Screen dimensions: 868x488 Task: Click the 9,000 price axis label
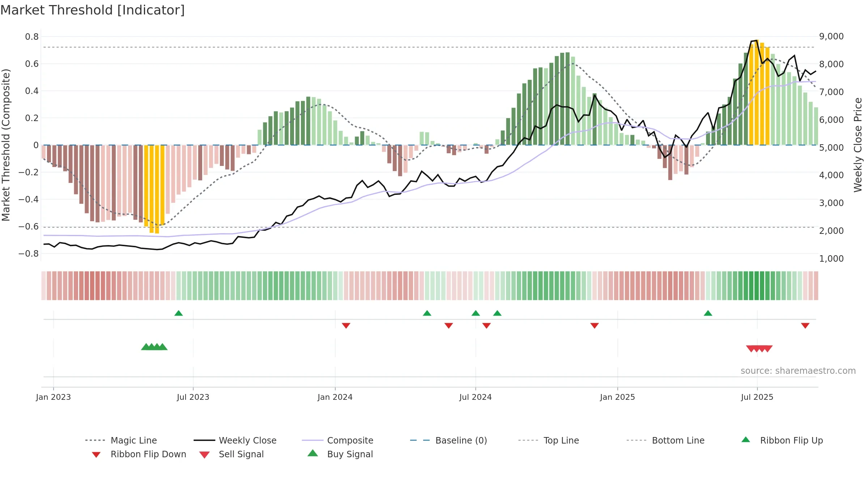point(831,36)
